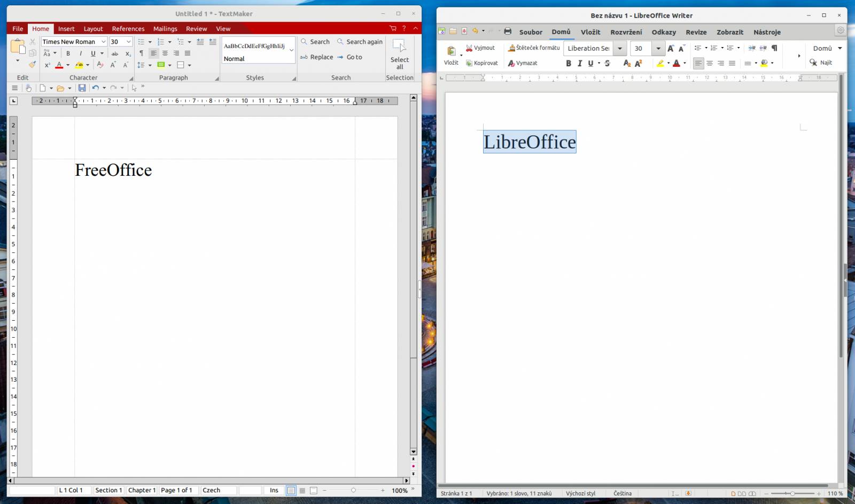
Task: Click Czech language field in TextMaker status bar
Action: coord(218,490)
